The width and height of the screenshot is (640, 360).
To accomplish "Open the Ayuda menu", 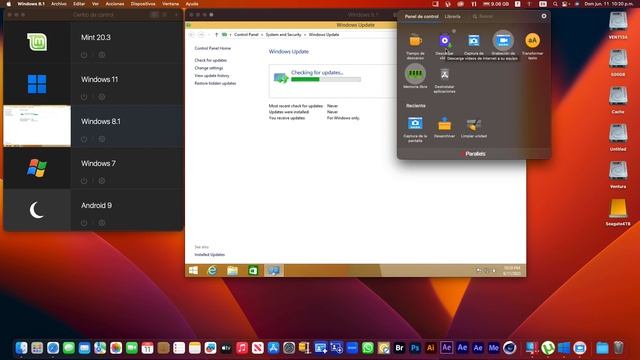I will (x=192, y=4).
